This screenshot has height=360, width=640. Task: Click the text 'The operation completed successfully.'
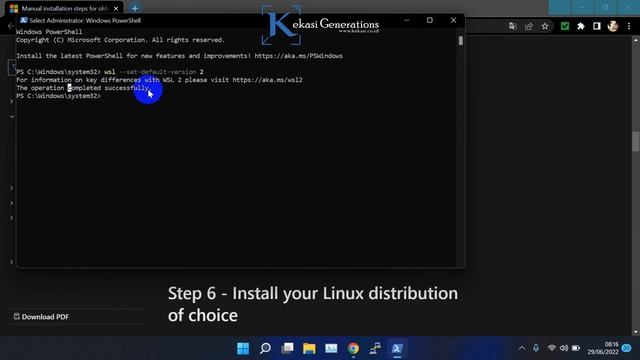(84, 88)
